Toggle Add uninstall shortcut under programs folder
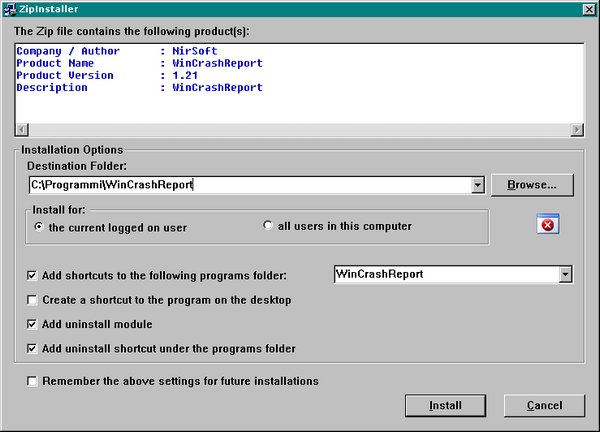This screenshot has height=432, width=600. coord(32,349)
